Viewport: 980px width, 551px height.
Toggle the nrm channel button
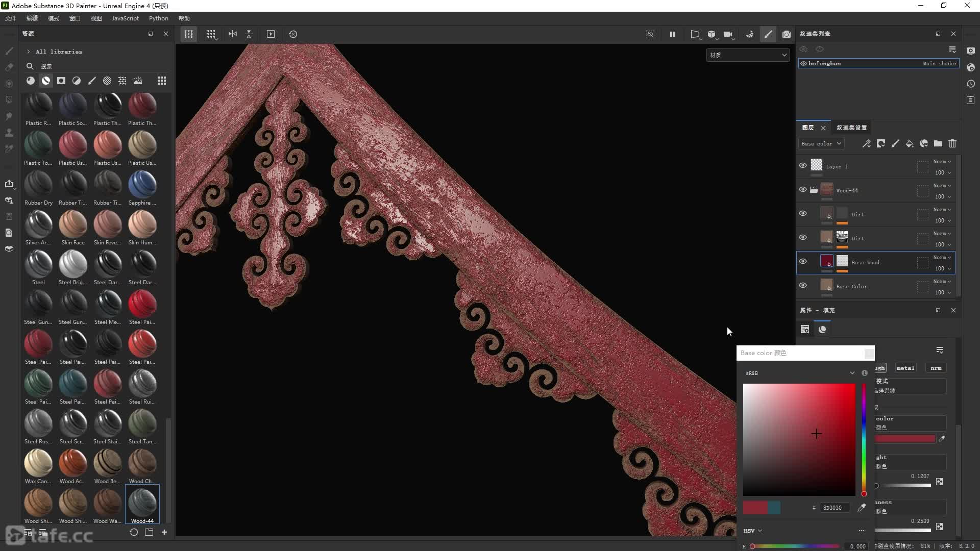pyautogui.click(x=936, y=368)
